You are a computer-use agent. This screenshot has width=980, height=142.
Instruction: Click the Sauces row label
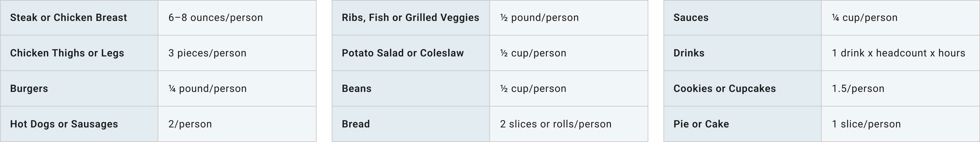(691, 17)
